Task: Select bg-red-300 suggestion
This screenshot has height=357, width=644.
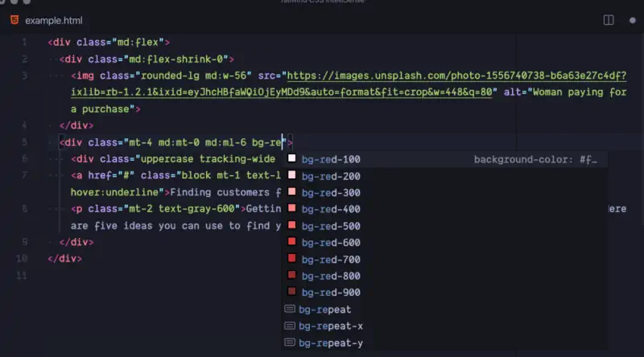Action: tap(444, 192)
